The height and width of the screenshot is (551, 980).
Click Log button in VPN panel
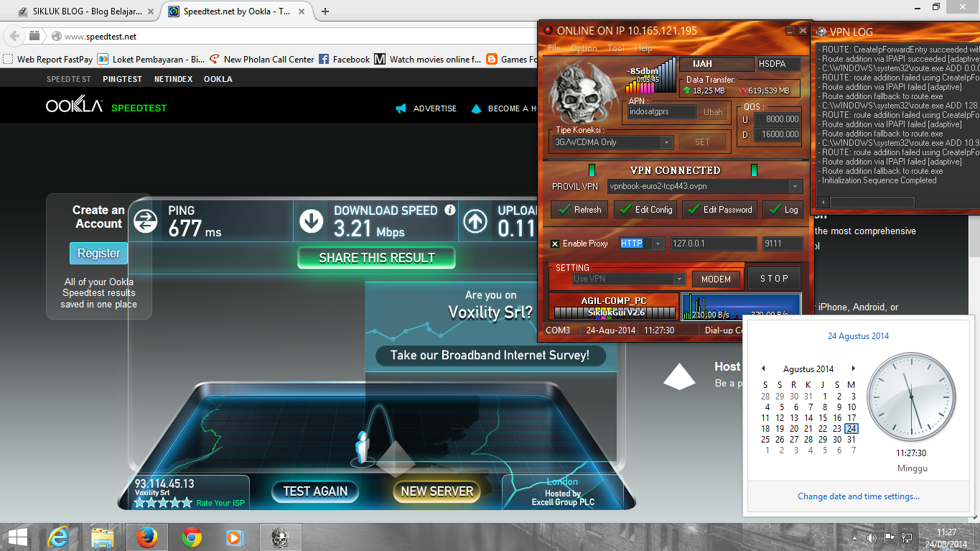[x=783, y=210]
